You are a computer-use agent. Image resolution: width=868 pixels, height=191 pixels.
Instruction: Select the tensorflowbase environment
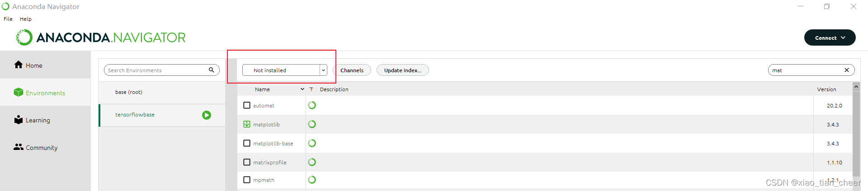tap(162, 115)
